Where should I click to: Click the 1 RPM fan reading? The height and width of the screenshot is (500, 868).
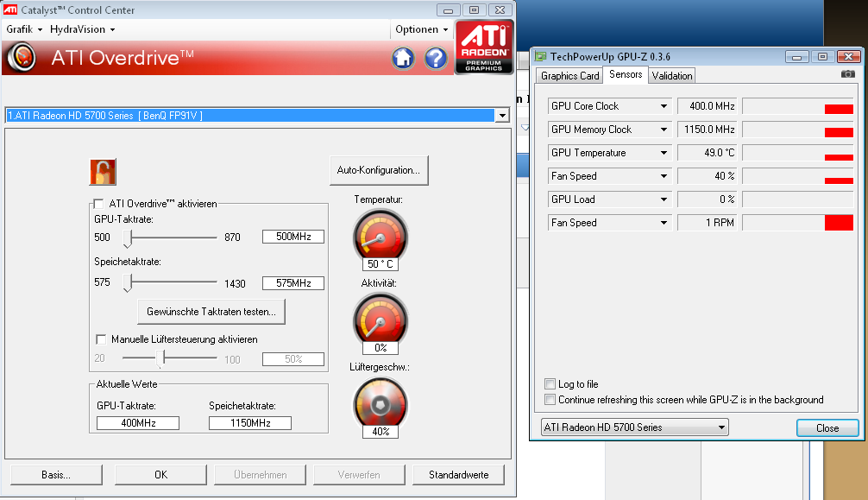tap(708, 222)
